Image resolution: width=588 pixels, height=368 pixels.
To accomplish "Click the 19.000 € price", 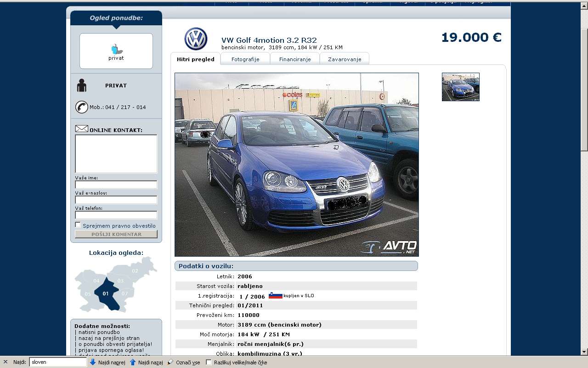I will 471,37.
